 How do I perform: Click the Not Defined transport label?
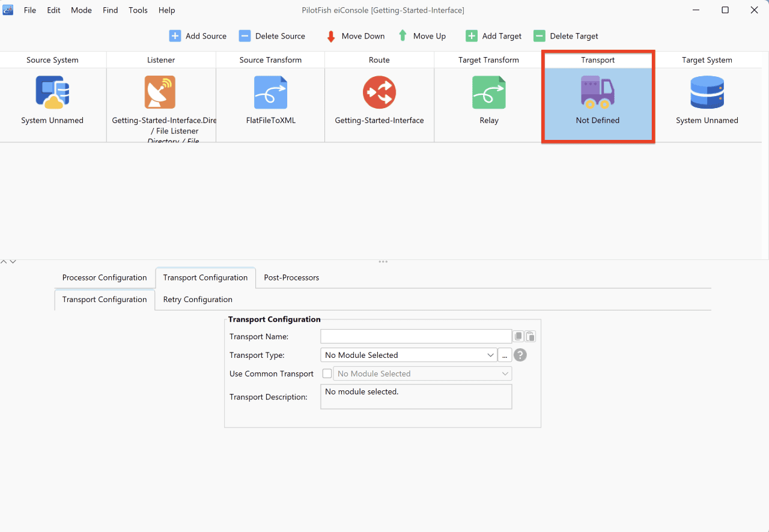598,120
